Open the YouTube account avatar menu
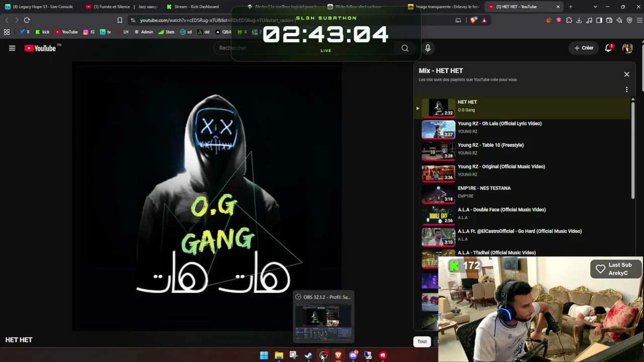644x362 pixels. pyautogui.click(x=627, y=48)
